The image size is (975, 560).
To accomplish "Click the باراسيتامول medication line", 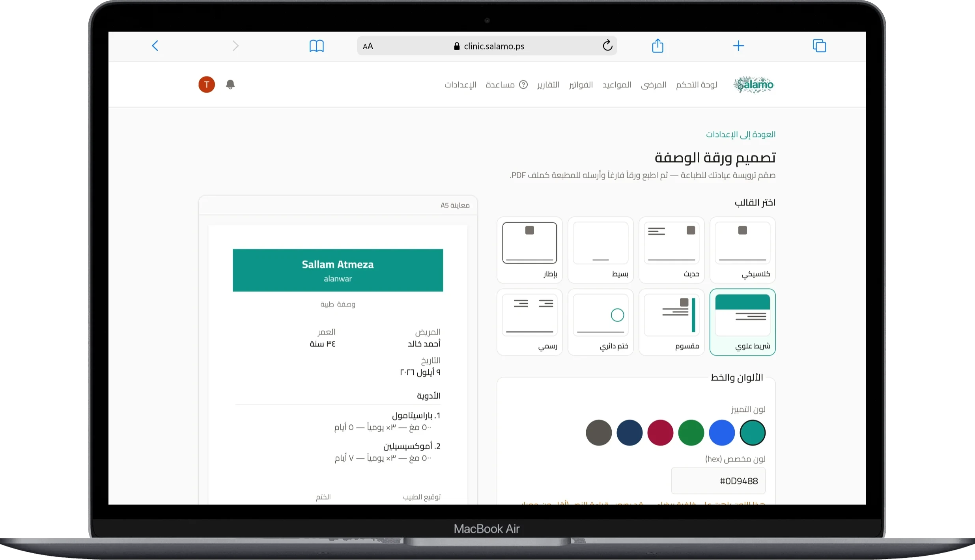I will 416,416.
